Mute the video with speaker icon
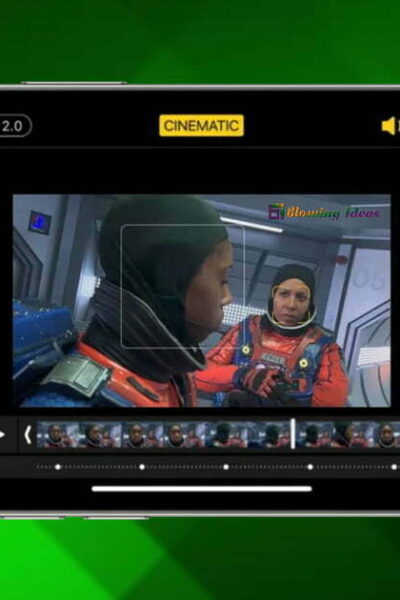Viewport: 400px width, 600px height. (390, 126)
